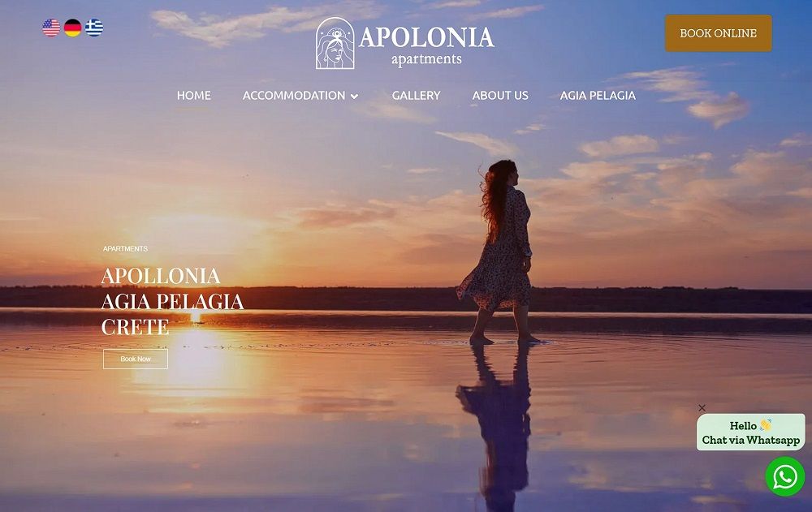Screen dimensions: 812x512
Task: Click the Apollonia Agia Pelagia Crete heading
Action: click(172, 301)
